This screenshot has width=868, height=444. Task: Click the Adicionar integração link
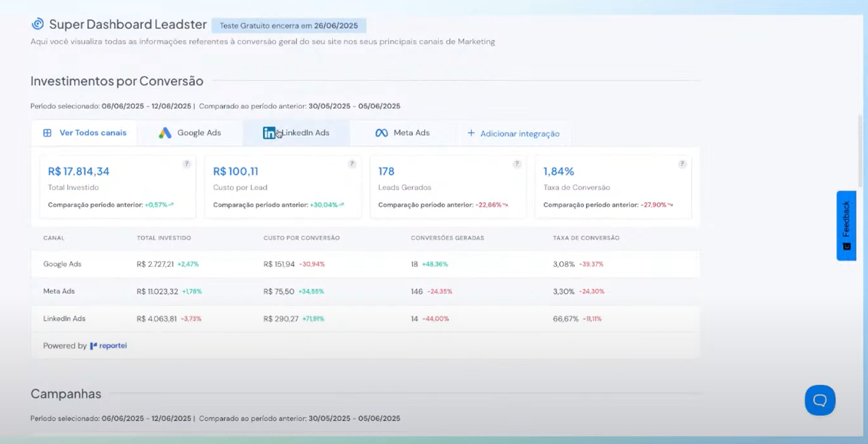[519, 134]
